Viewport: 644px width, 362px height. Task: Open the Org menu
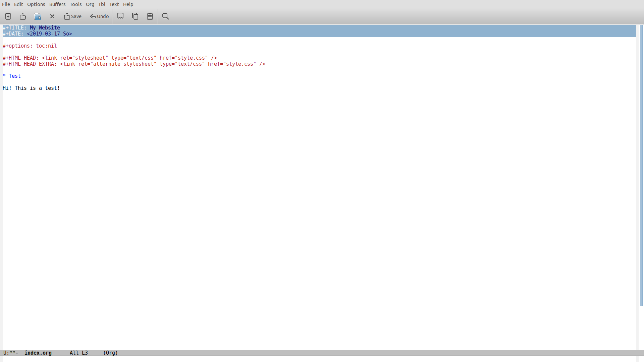tap(90, 4)
